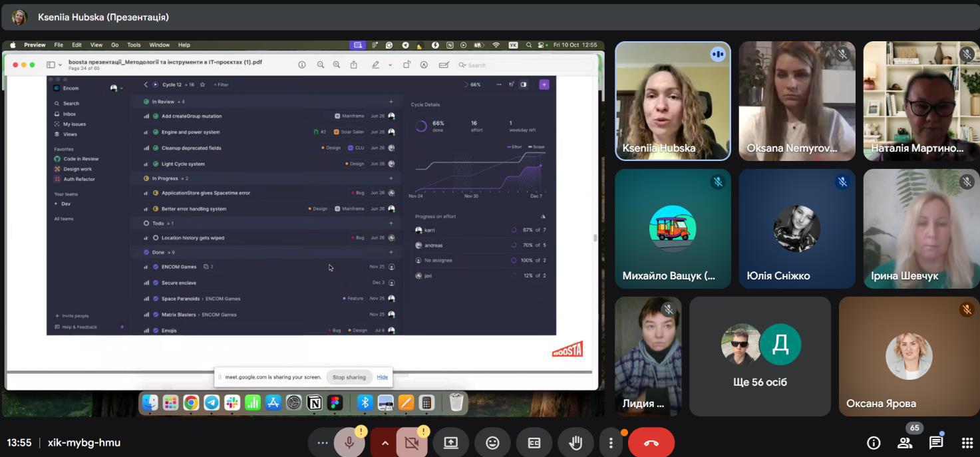Screen dimensions: 980x457
Task: Open the Tools menu in Preview menu bar
Action: [134, 45]
